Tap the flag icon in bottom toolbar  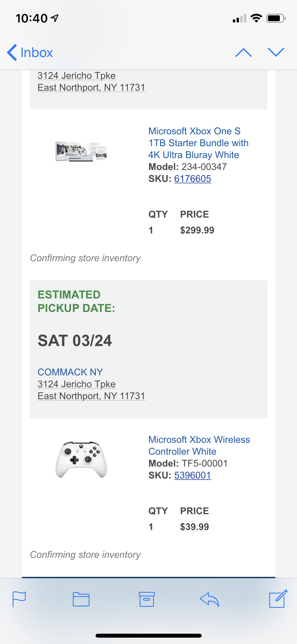[x=19, y=599]
